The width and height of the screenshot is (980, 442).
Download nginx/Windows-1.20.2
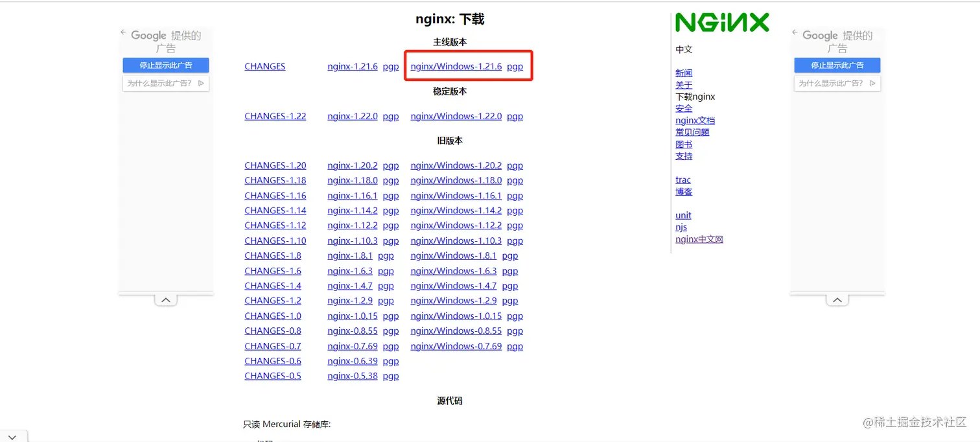(456, 165)
